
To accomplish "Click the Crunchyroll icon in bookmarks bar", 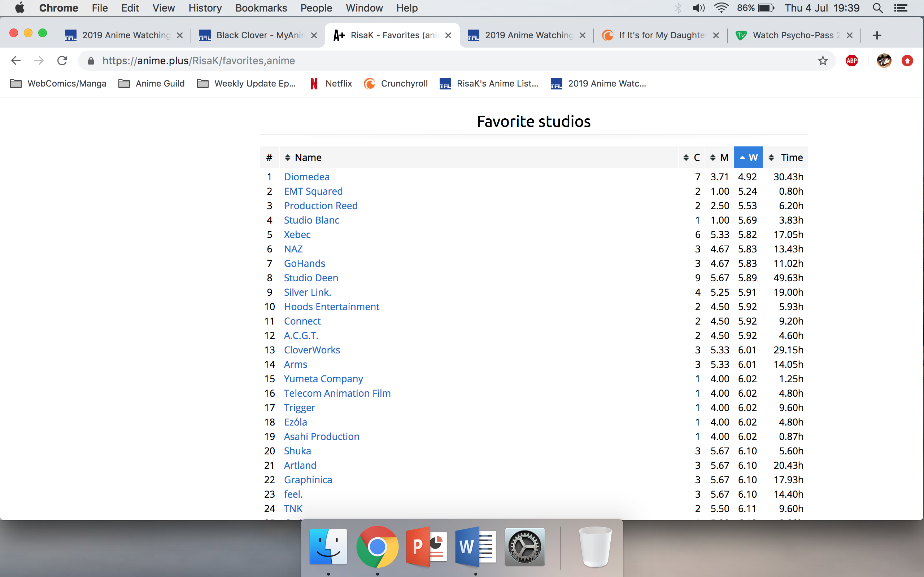I will 371,84.
